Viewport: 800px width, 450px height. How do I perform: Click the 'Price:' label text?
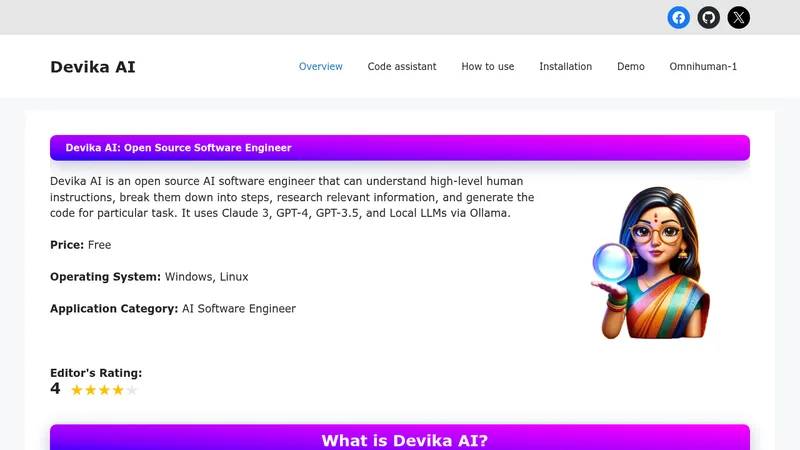tap(67, 245)
